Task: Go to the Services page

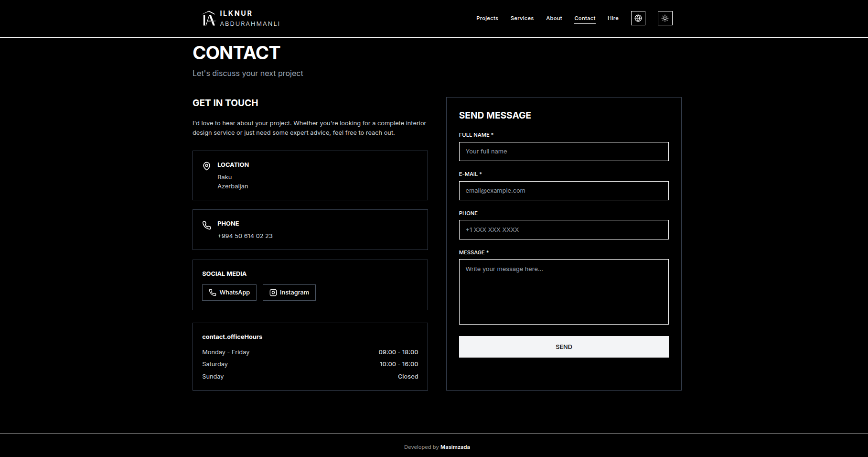Action: 522,18
